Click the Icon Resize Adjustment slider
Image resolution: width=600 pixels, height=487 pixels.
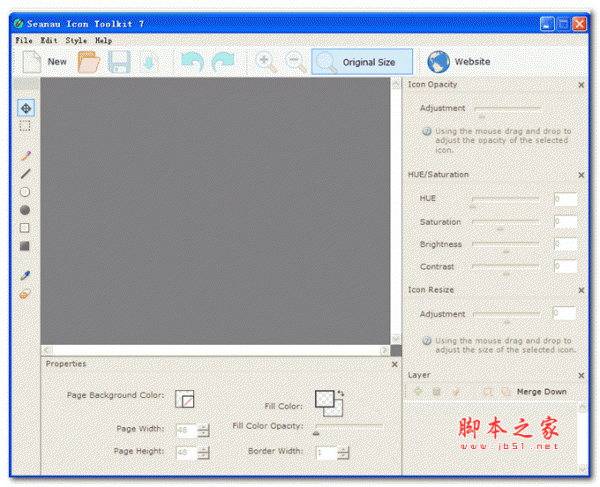tap(507, 317)
